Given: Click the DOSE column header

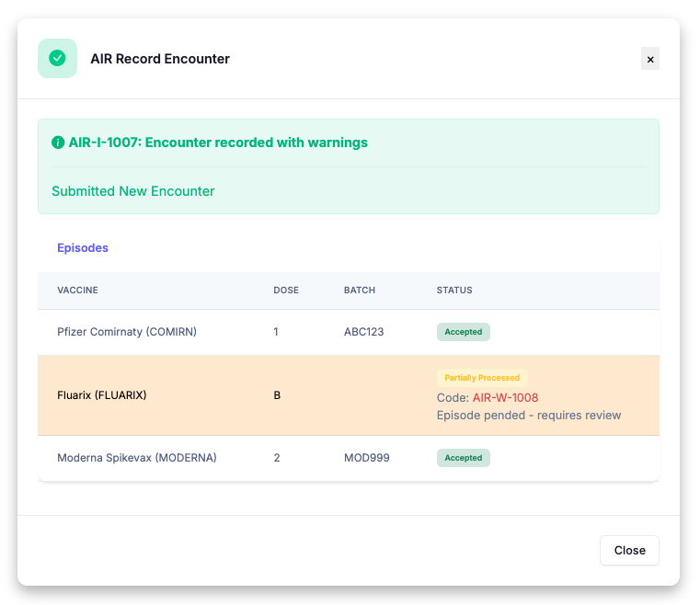Looking at the screenshot, I should pyautogui.click(x=286, y=290).
